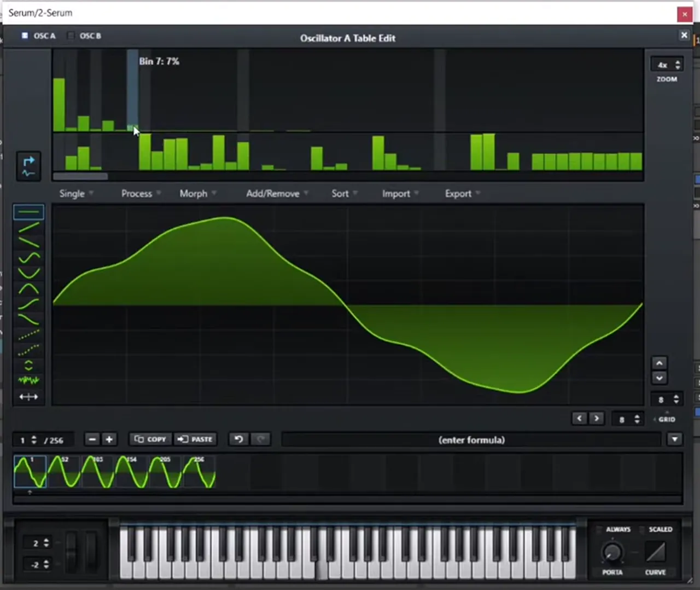Click the PORTA knob
This screenshot has height=590, width=700.
point(612,553)
